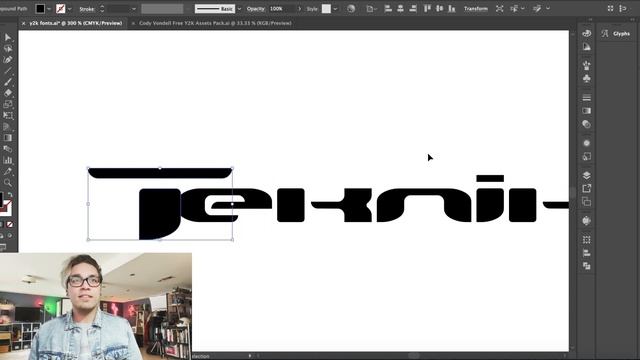Image resolution: width=640 pixels, height=360 pixels.
Task: Select the Paintbrush tool
Action: [8, 82]
